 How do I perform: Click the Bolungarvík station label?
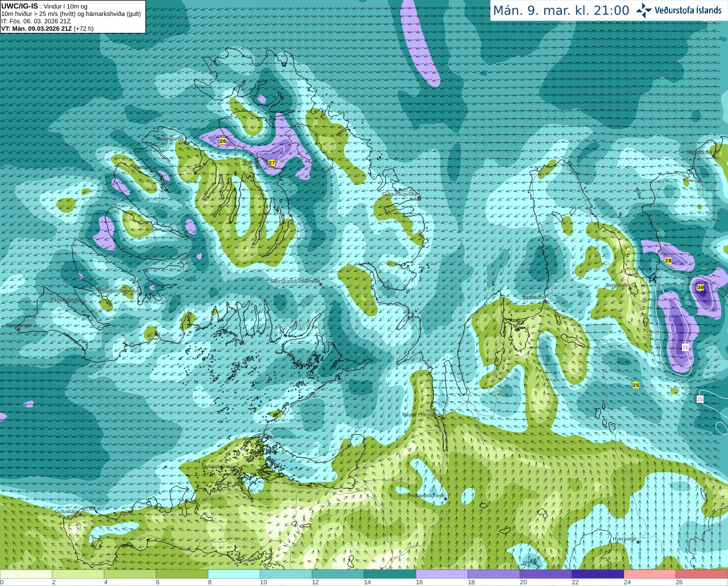click(x=171, y=138)
